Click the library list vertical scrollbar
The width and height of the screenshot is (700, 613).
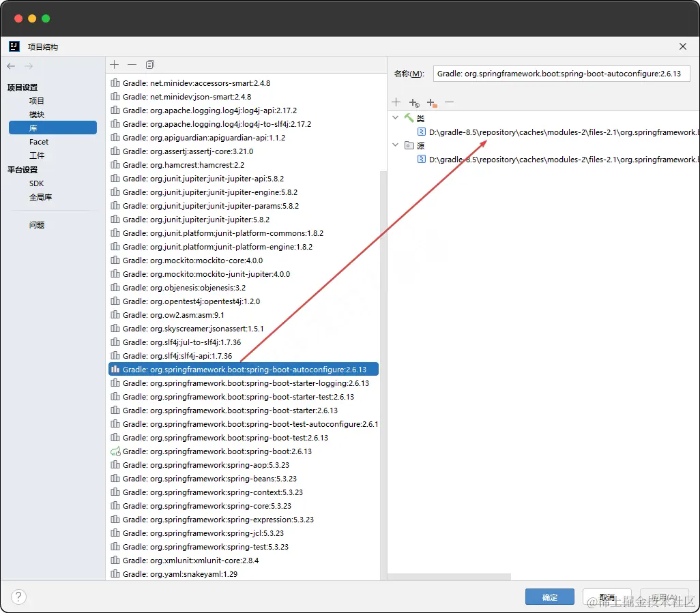tap(383, 375)
